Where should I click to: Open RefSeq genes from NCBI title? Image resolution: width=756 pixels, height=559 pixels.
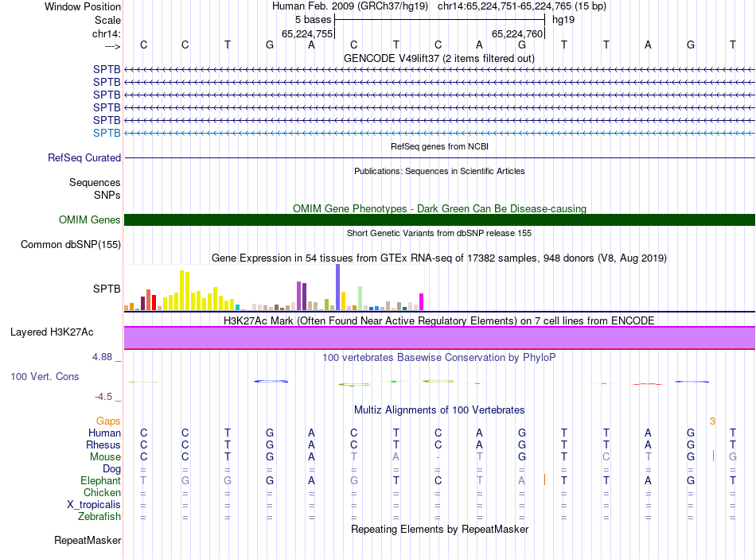point(439,146)
